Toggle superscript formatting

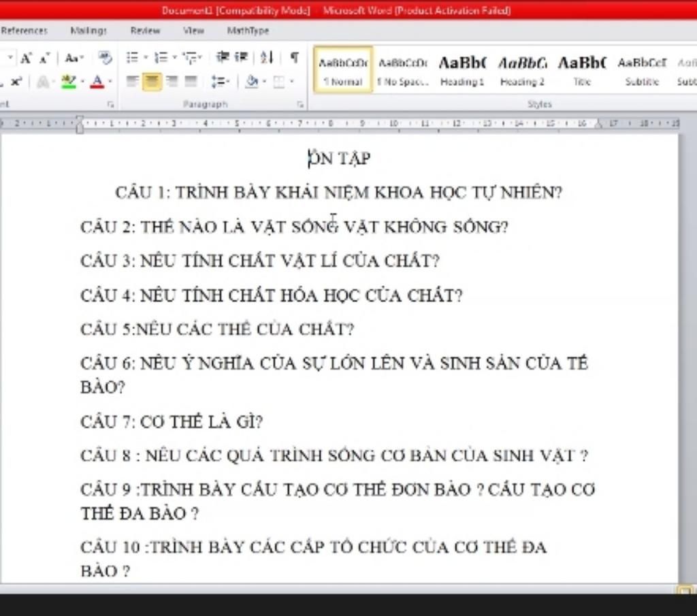16,82
